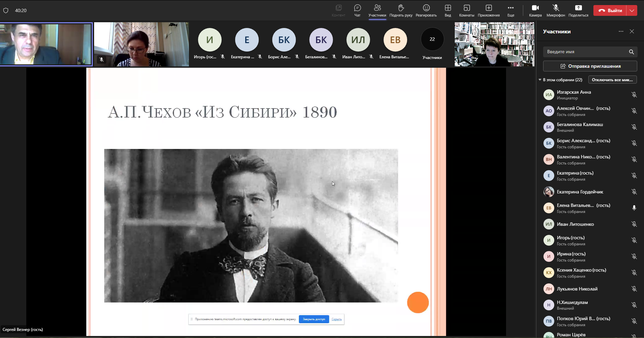
Task: Toggle the mic icon beside Елена Витальев...
Action: pyautogui.click(x=634, y=208)
